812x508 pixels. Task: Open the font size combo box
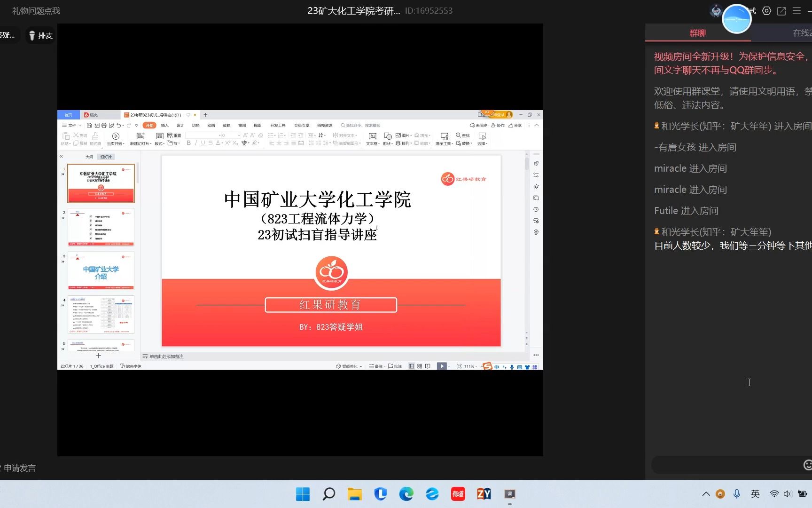pos(231,135)
